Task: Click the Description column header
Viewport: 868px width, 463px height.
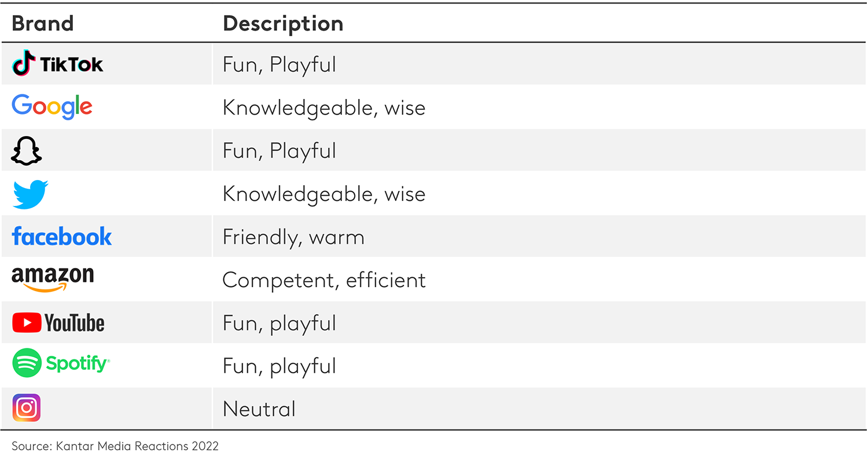Action: 283,24
